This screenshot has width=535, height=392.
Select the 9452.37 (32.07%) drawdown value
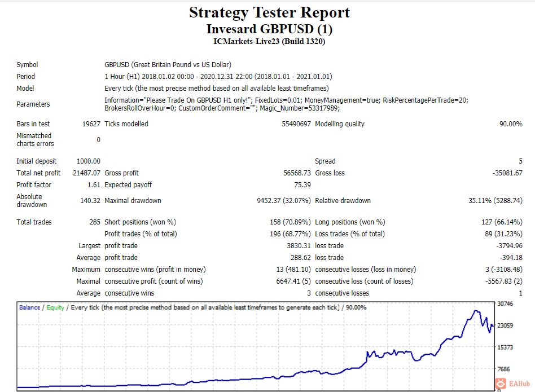284,200
